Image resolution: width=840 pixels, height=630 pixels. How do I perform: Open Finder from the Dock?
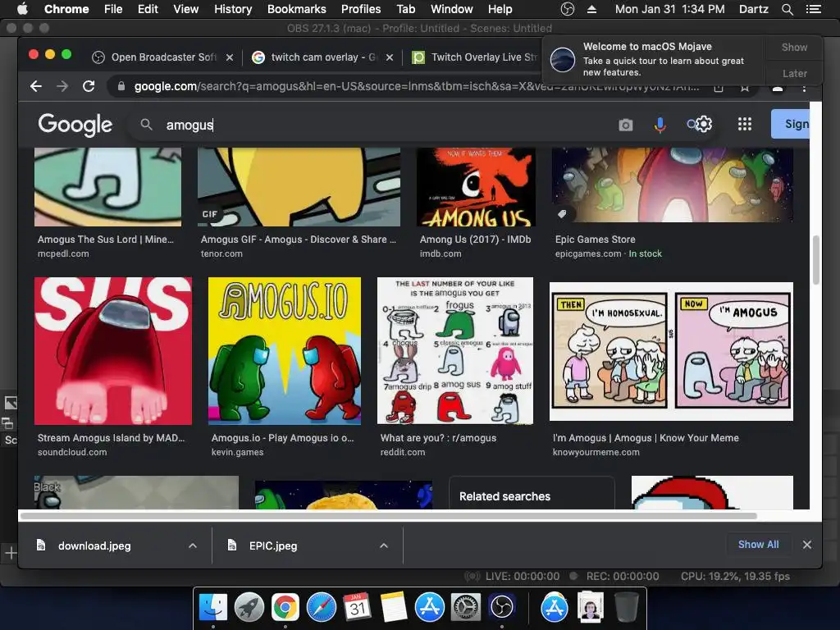(213, 608)
